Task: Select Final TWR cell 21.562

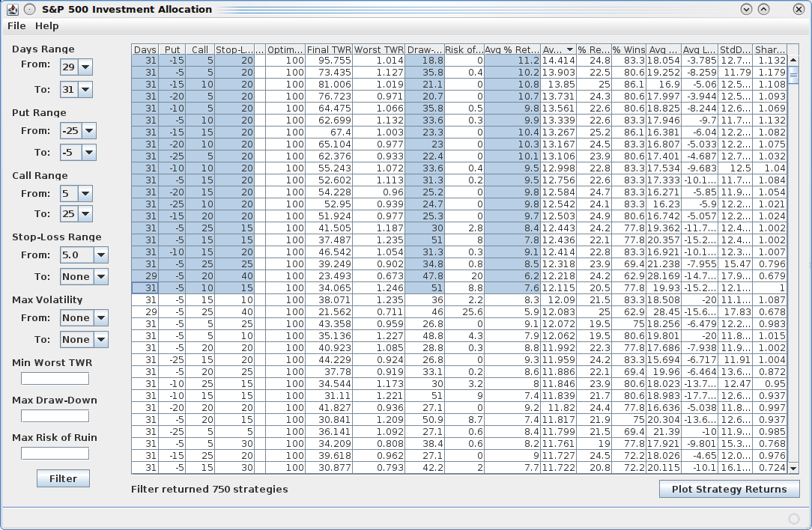Action: [329, 311]
